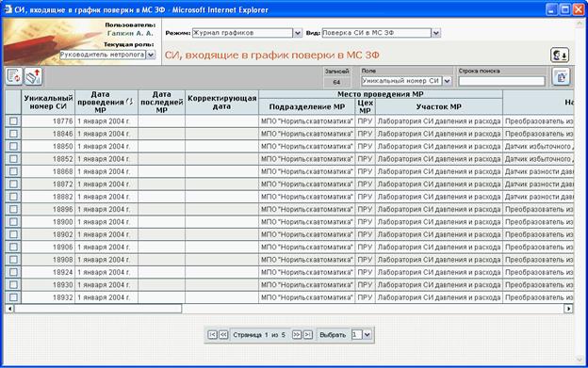Click the Место проведения МР group header
Image resolution: width=588 pixels, height=368 pixels.
(x=381, y=94)
